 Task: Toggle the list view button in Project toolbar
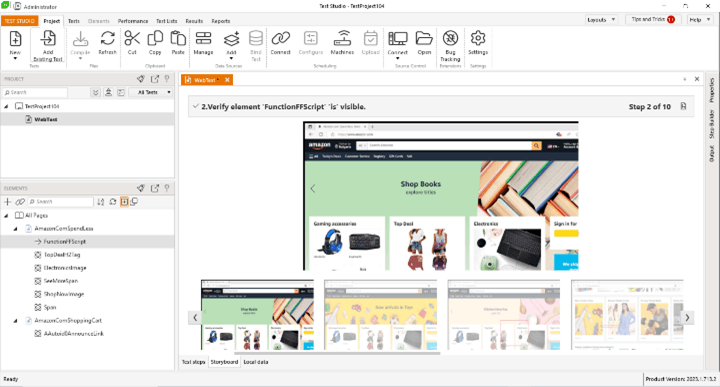(x=121, y=92)
